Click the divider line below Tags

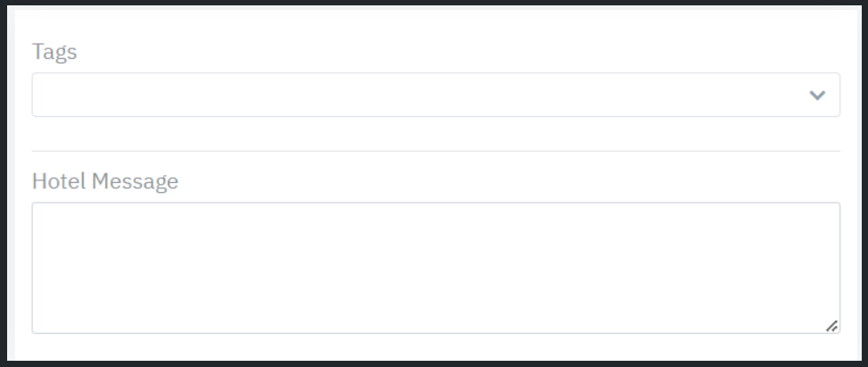[x=435, y=151]
